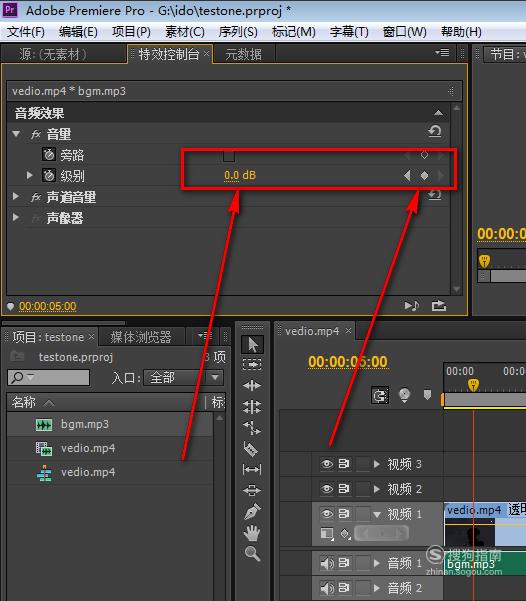Click timeline playhead marker
The height and width of the screenshot is (601, 526).
click(x=473, y=384)
